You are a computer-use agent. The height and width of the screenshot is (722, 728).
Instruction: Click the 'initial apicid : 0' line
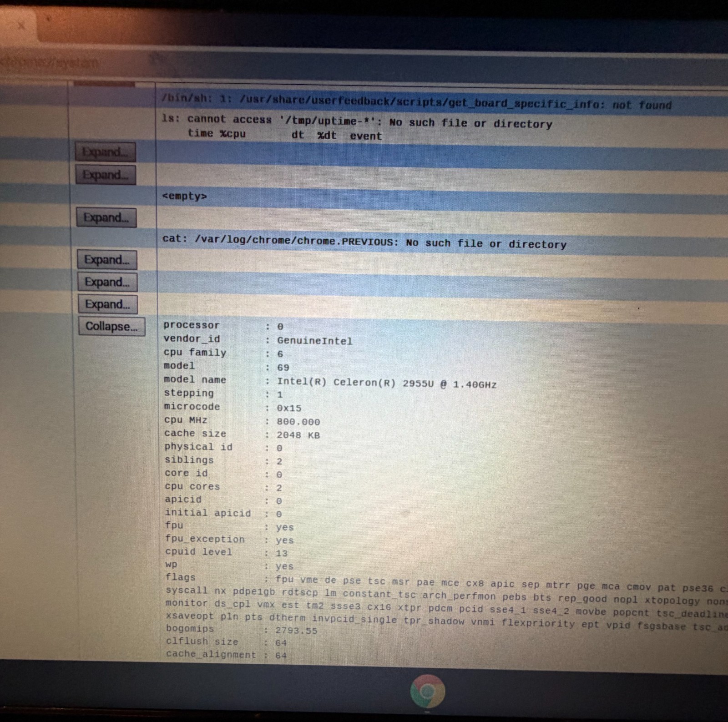[x=223, y=513]
